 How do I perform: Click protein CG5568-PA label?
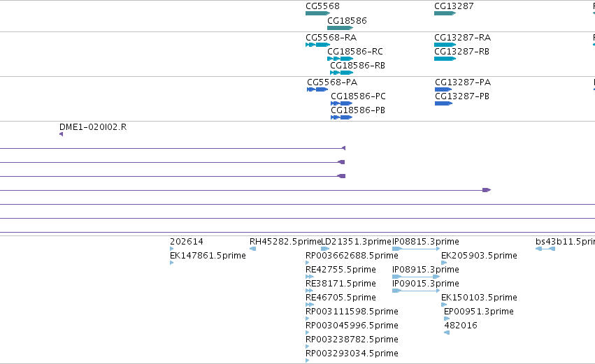coord(332,82)
